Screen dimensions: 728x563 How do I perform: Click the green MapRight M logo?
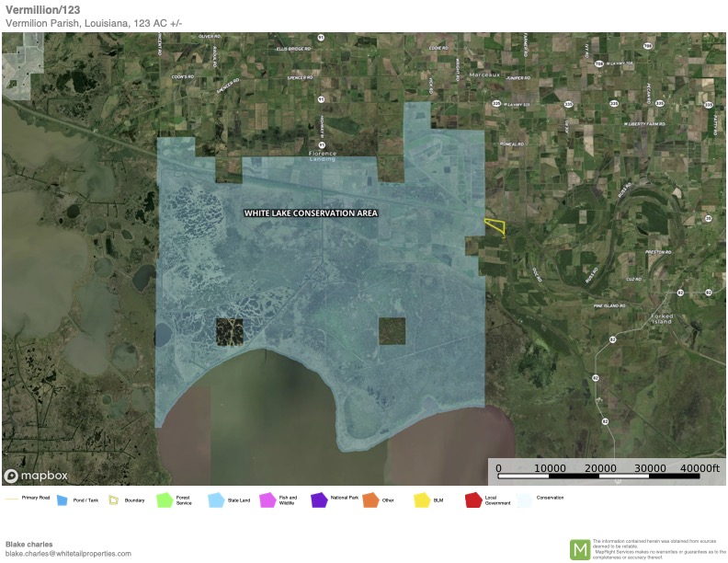[x=580, y=548]
